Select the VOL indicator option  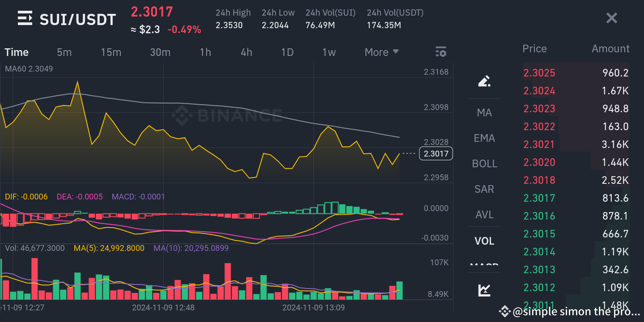coord(484,241)
